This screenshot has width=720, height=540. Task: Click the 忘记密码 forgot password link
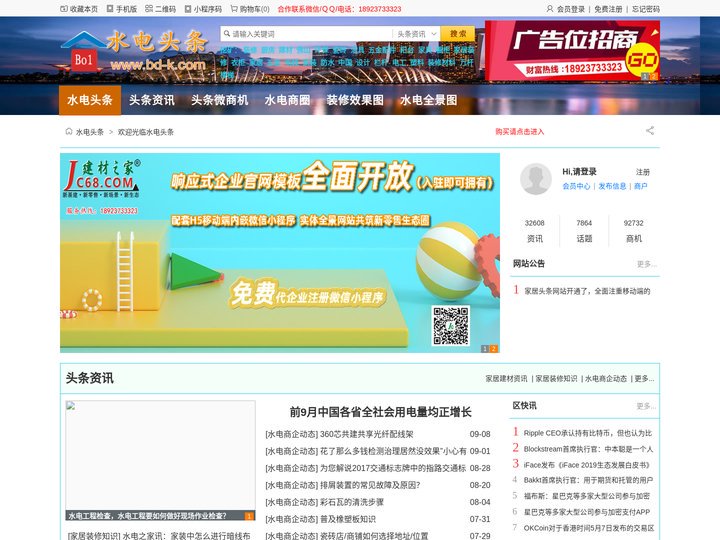[646, 9]
